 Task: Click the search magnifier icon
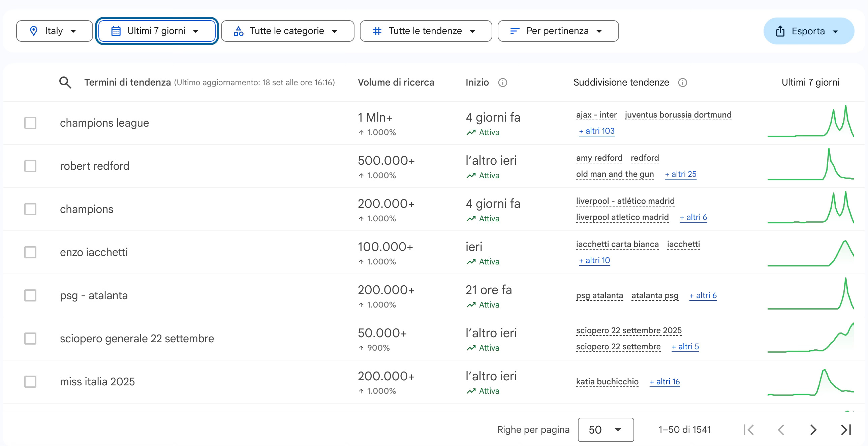pos(65,83)
